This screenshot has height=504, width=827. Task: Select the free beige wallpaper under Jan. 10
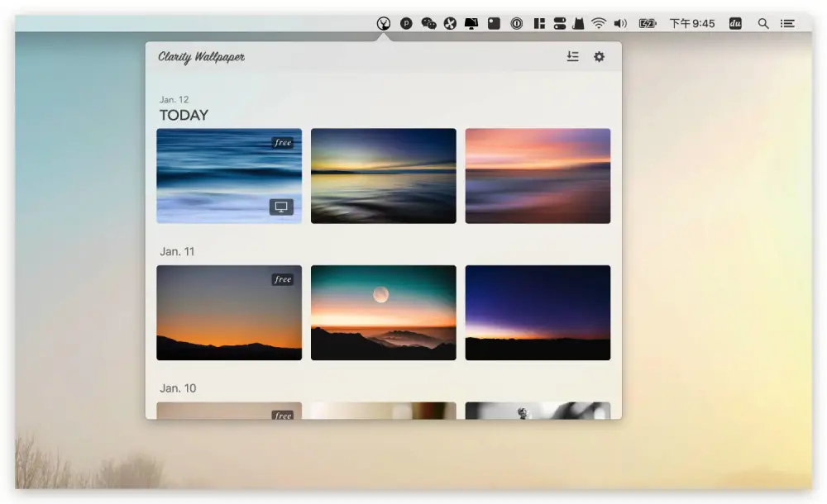click(229, 411)
